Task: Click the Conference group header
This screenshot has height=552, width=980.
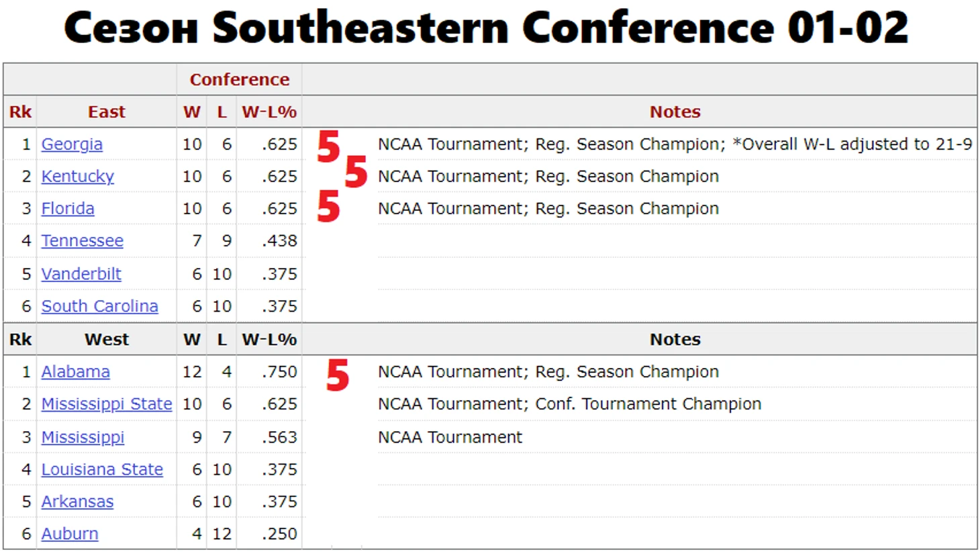Action: point(239,80)
